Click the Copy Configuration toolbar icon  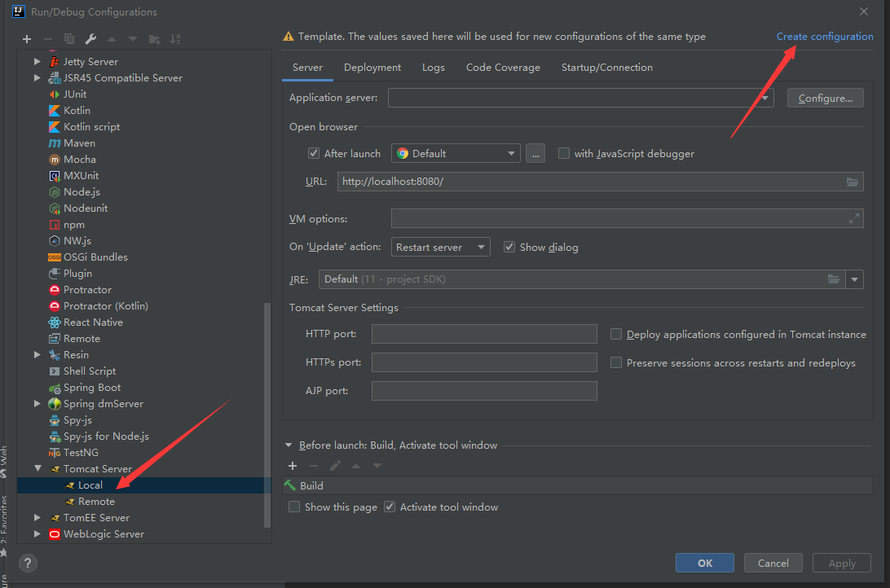pos(68,38)
